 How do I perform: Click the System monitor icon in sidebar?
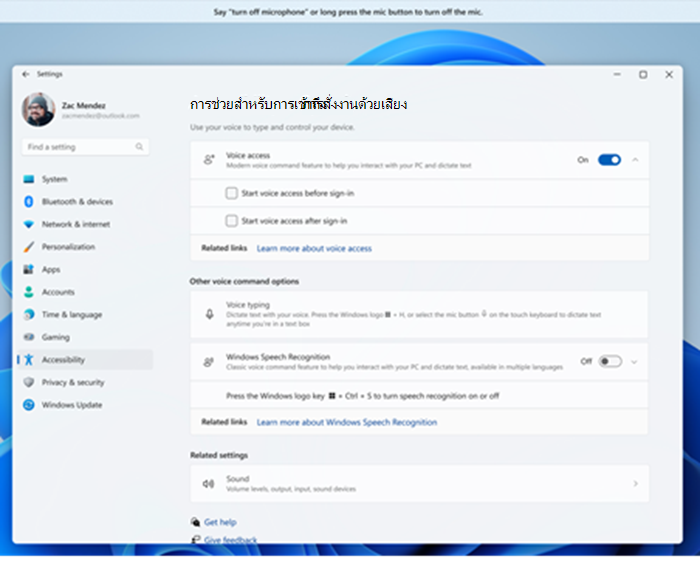pyautogui.click(x=29, y=179)
